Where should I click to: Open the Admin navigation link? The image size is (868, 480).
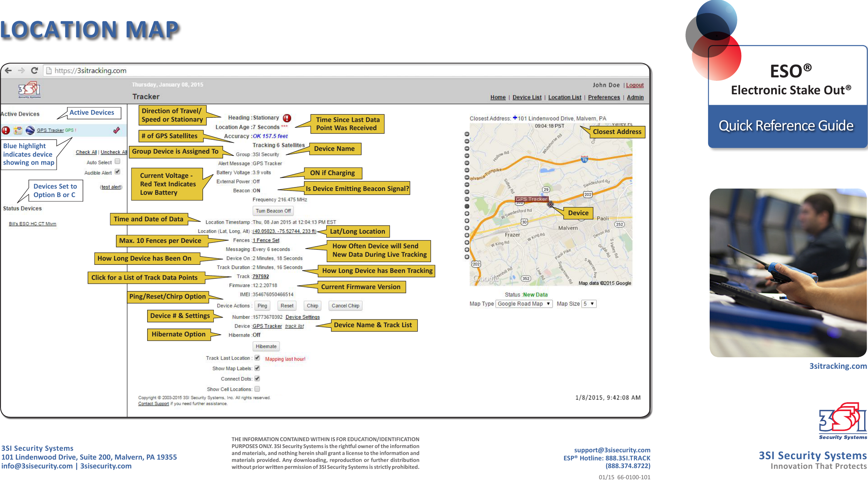pos(635,97)
